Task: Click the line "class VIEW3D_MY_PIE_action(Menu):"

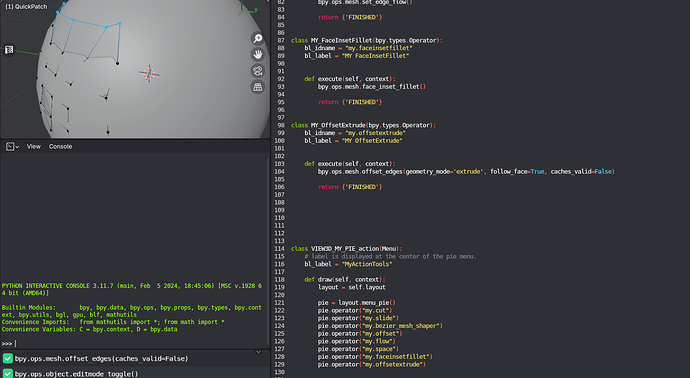Action: pyautogui.click(x=346, y=249)
